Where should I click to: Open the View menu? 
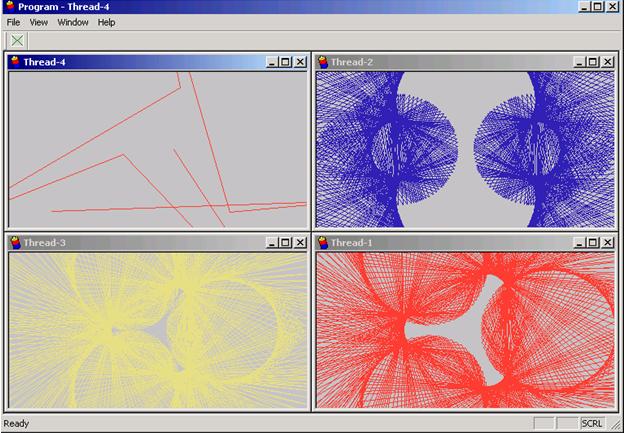pyautogui.click(x=39, y=23)
